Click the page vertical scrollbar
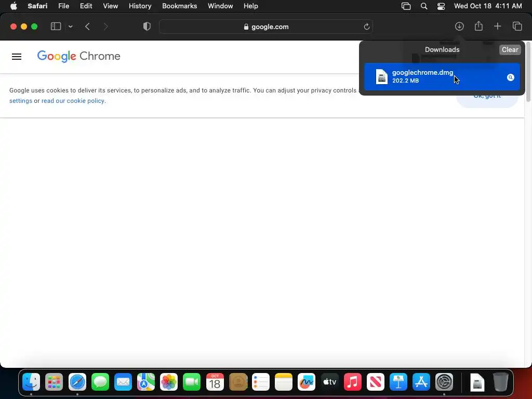This screenshot has height=399, width=532. point(528,72)
